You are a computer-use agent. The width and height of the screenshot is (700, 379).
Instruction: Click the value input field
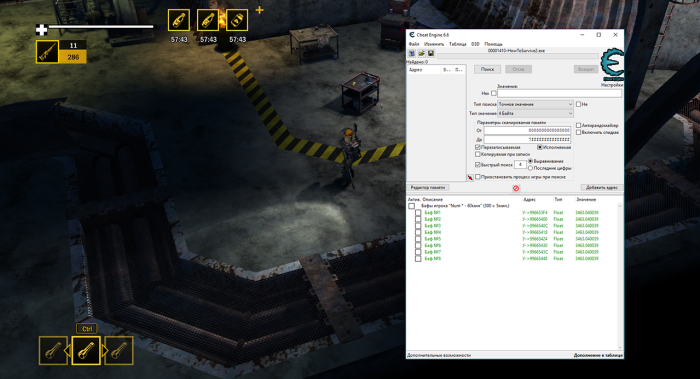(559, 93)
